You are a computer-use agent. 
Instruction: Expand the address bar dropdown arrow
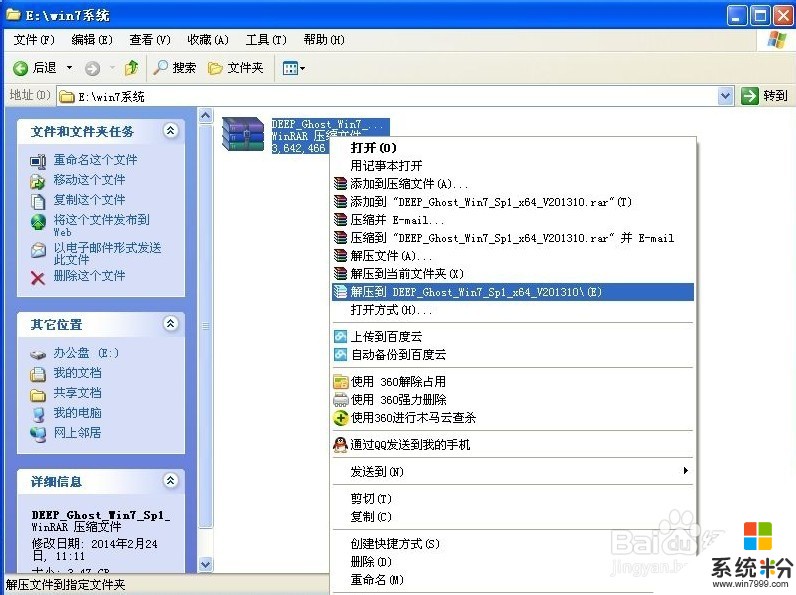point(726,96)
